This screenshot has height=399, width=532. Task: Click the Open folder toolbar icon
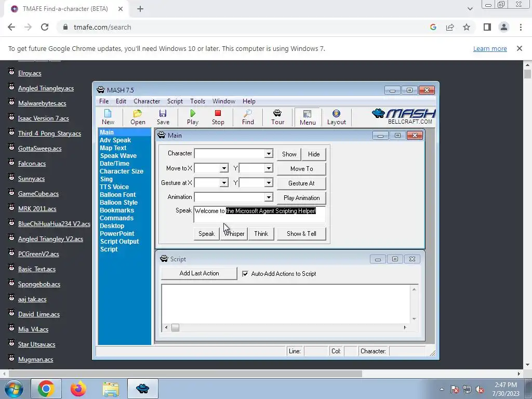138,117
